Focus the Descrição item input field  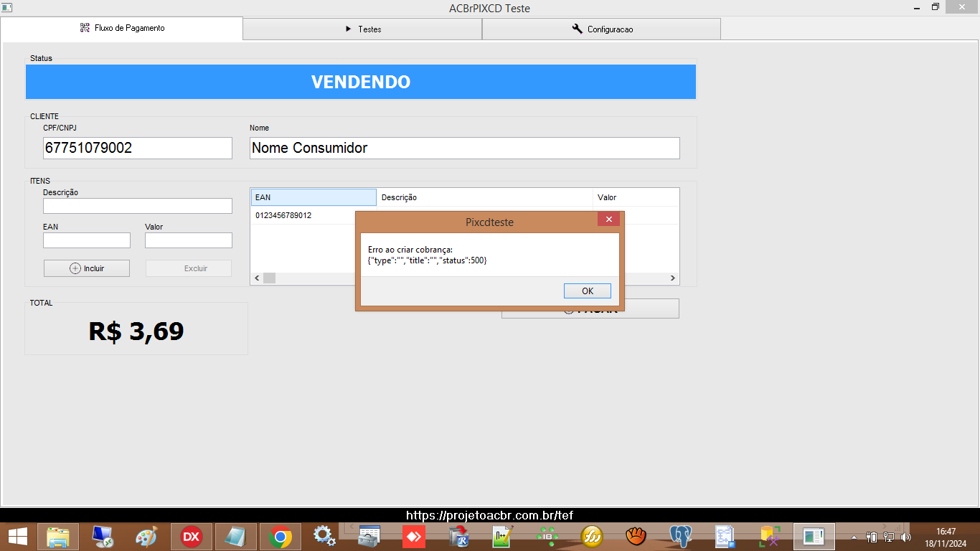coord(138,206)
